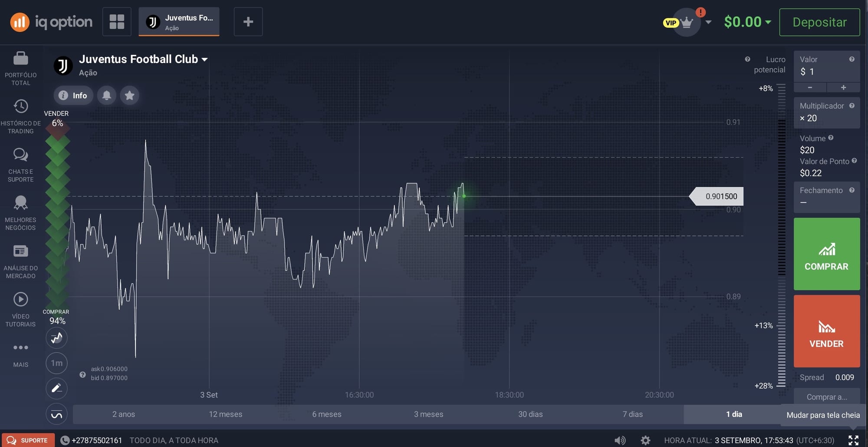Click the ask 0.906000 text
The image size is (868, 447).
coord(109,369)
